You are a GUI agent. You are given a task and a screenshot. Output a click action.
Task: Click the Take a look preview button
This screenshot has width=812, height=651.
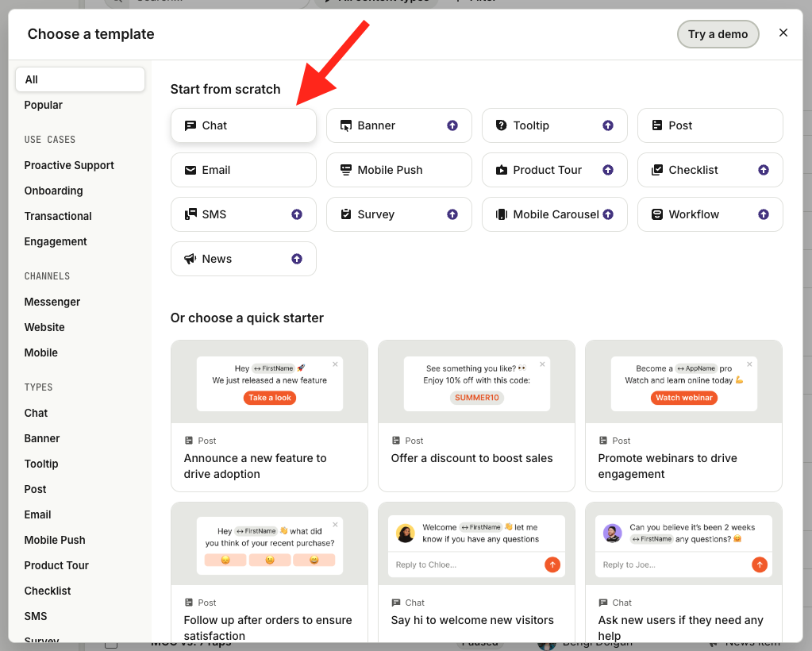(270, 398)
